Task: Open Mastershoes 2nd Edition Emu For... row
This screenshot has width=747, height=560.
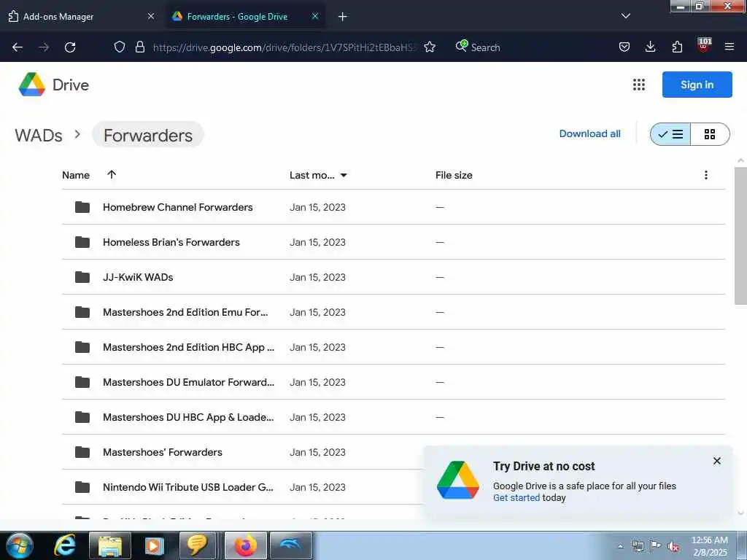Action: pyautogui.click(x=393, y=312)
